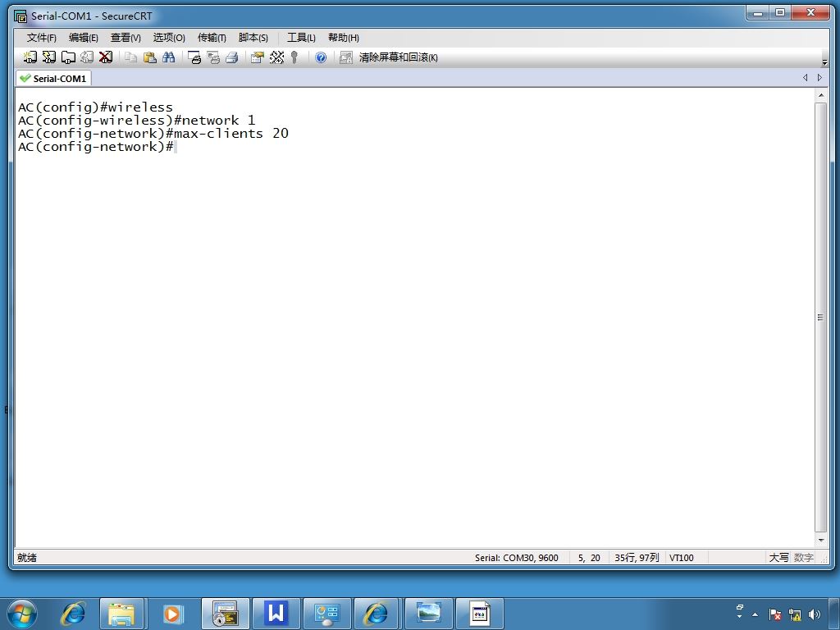
Task: Click the Find binoculars icon
Action: 169,57
